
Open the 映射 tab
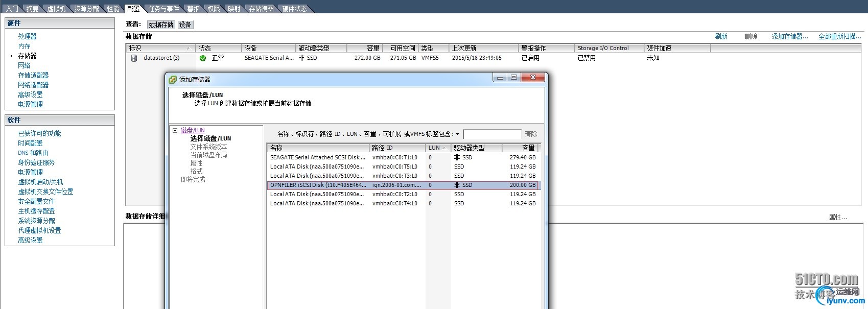click(x=234, y=9)
